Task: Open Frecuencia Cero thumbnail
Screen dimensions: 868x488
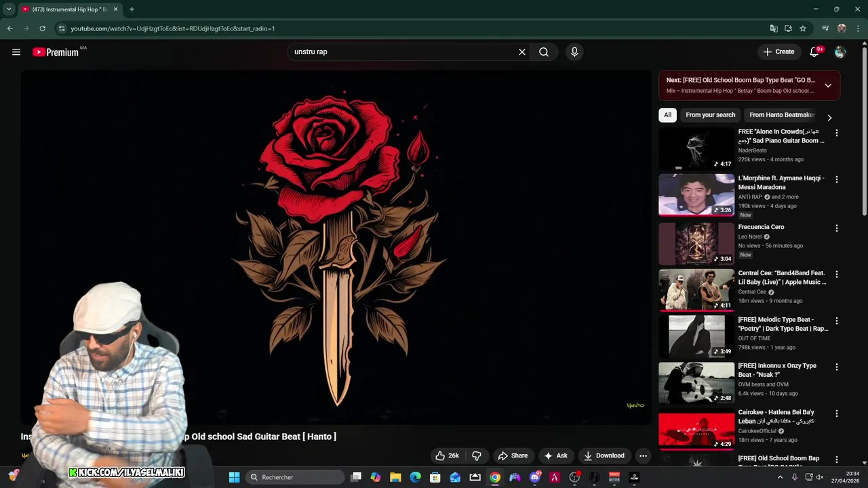Action: click(696, 244)
